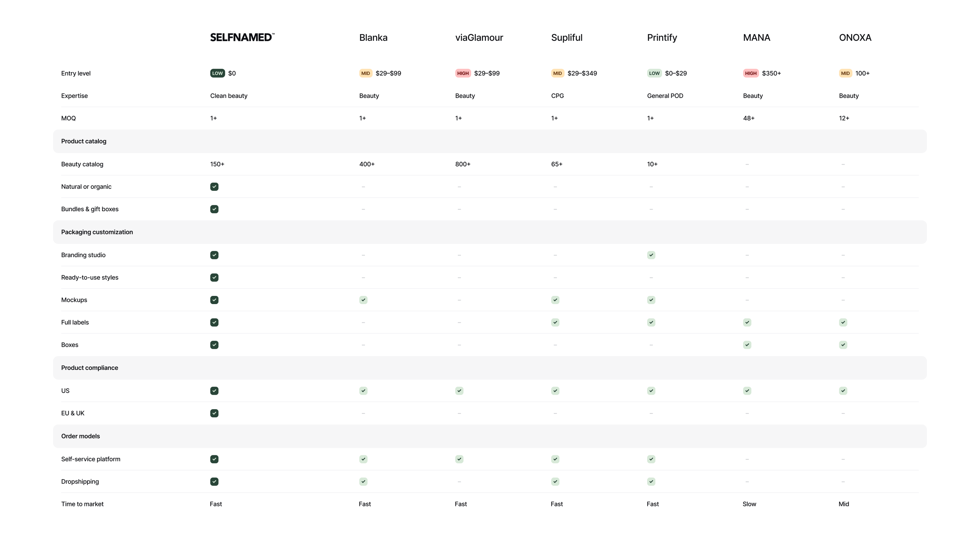Click the HIGH badge in viaGlamour column
The width and height of the screenshot is (980, 551).
coord(463,73)
